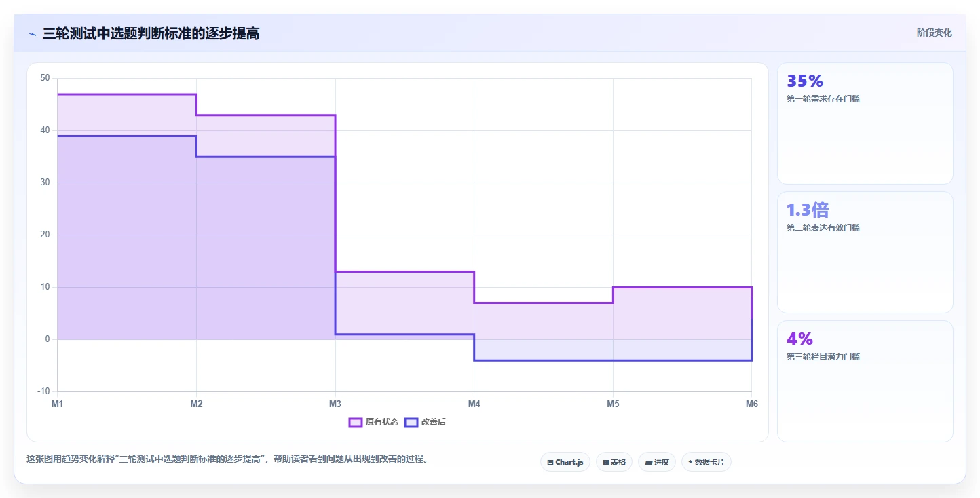Click the 50 y-axis label

pos(45,78)
